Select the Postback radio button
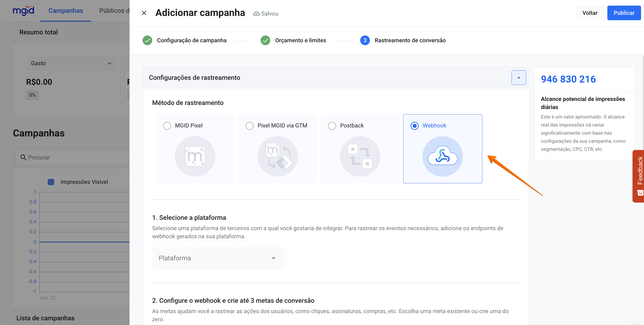 (332, 126)
